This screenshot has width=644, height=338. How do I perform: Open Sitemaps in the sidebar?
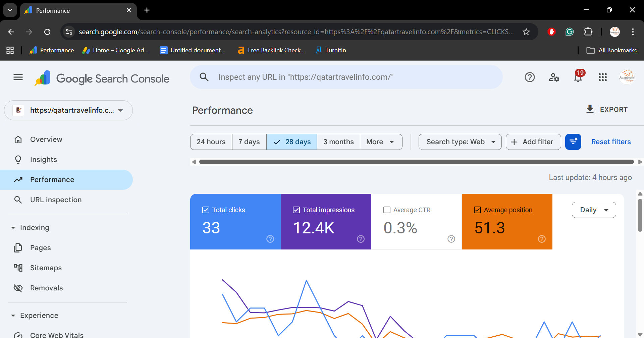coord(66,268)
